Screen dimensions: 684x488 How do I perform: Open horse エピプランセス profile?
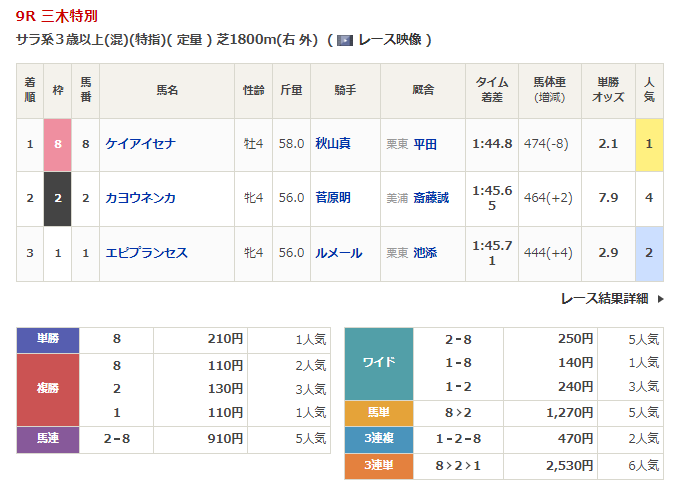[x=147, y=253]
